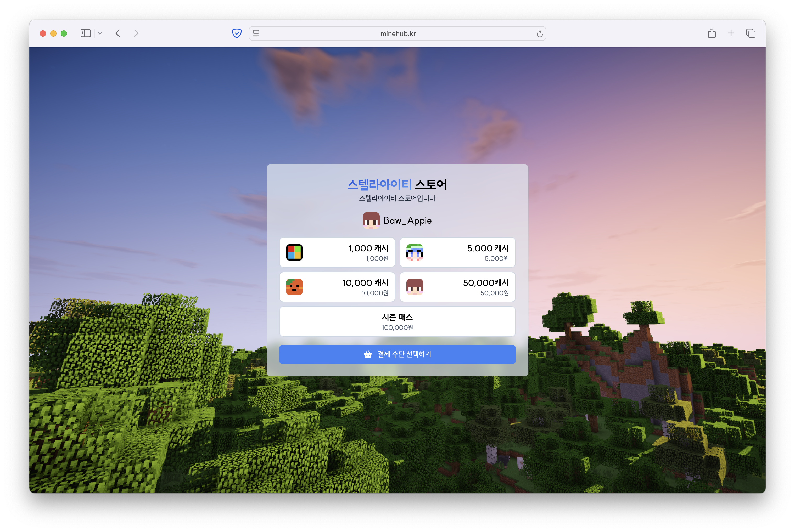Viewport: 795px width, 532px height.
Task: Click the Baw_Appie username text
Action: [407, 220]
